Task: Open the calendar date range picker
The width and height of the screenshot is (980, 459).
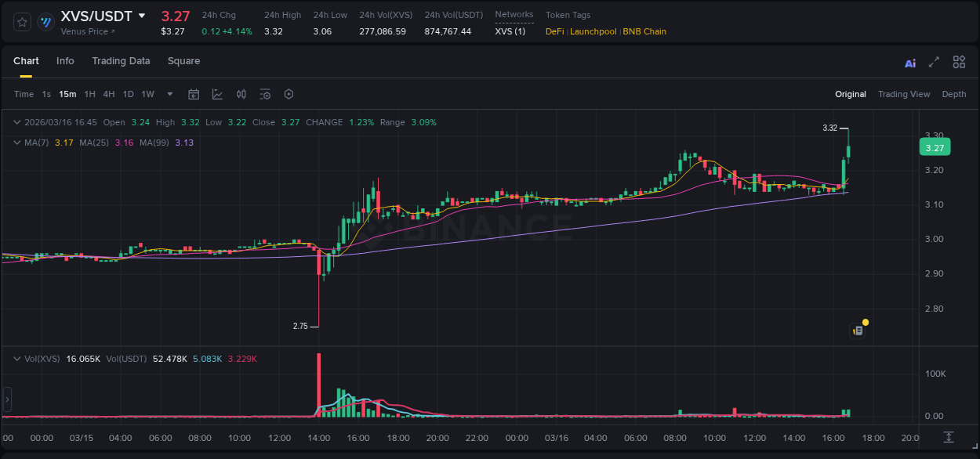Action: pos(194,93)
